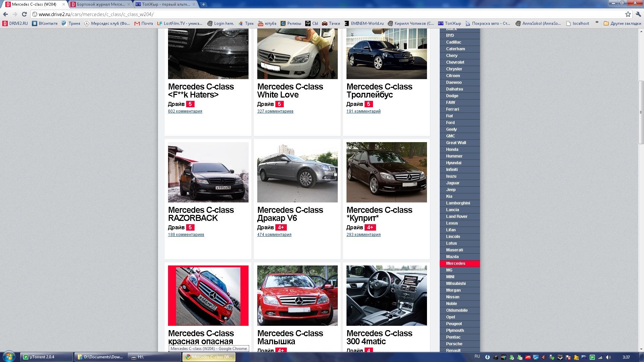The height and width of the screenshot is (362, 644).
Task: Switch to the ТопЖыр tab
Action: [x=165, y=4]
